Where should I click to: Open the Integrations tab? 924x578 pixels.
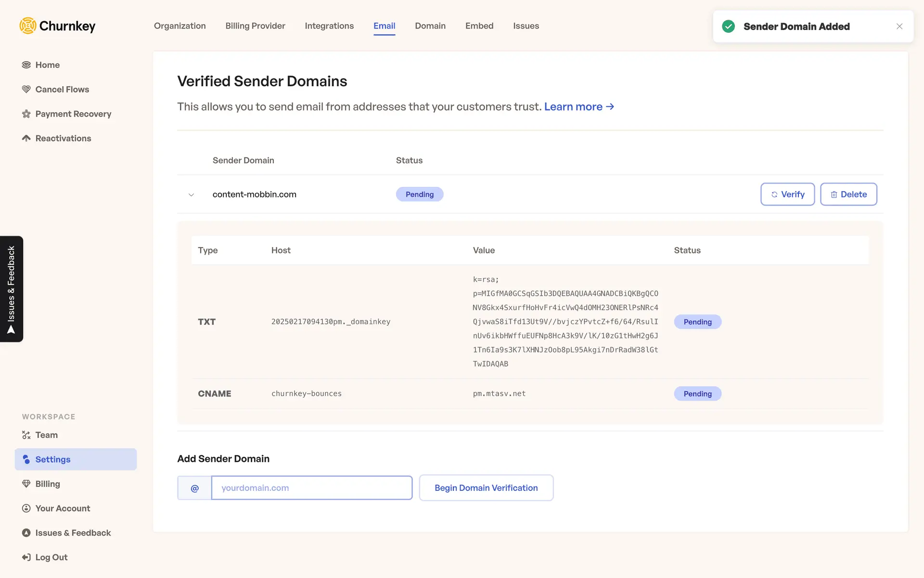[329, 26]
